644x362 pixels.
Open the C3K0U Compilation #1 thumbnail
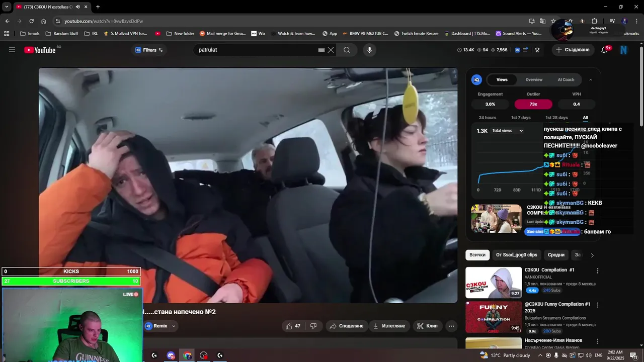[x=494, y=283]
